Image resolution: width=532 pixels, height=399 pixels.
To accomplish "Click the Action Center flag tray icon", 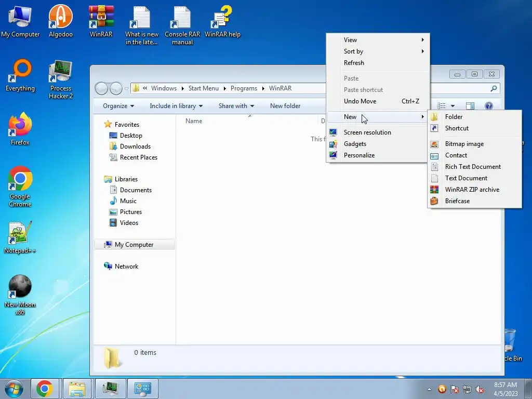I will [x=454, y=390].
